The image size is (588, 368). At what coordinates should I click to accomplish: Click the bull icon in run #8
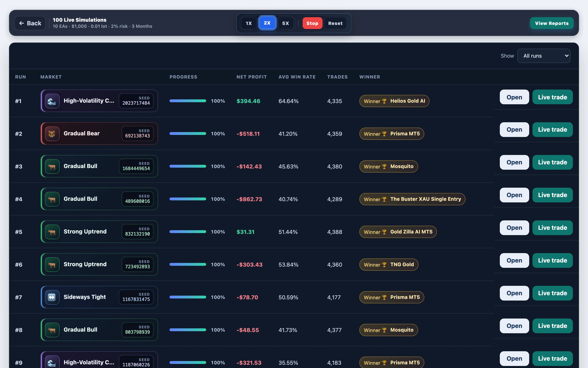(x=52, y=330)
